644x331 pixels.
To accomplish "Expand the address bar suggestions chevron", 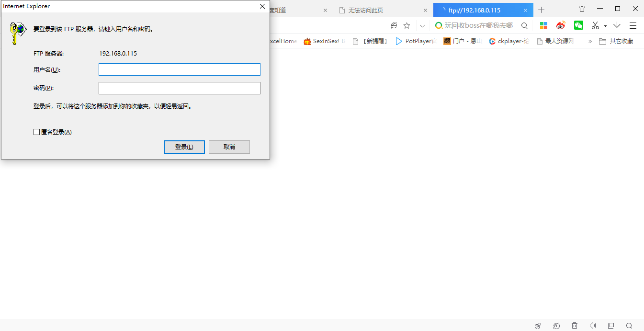I will click(422, 25).
